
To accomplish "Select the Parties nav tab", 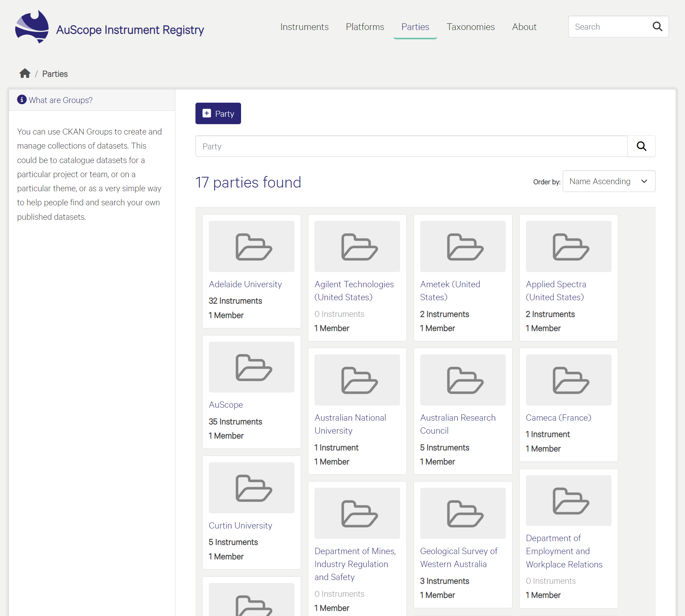I will point(415,27).
